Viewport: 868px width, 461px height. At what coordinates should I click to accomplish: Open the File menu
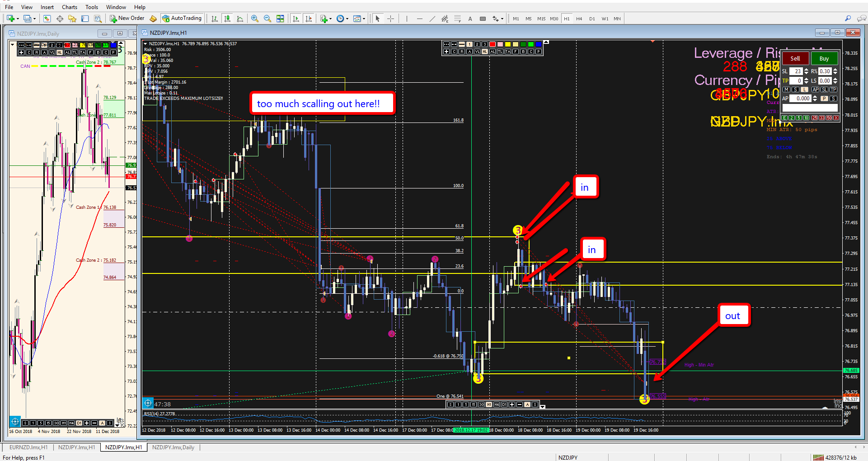pos(9,7)
